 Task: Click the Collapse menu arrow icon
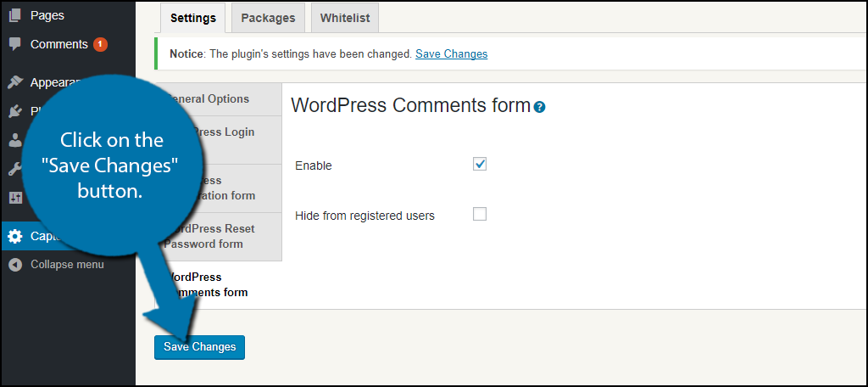click(x=15, y=265)
